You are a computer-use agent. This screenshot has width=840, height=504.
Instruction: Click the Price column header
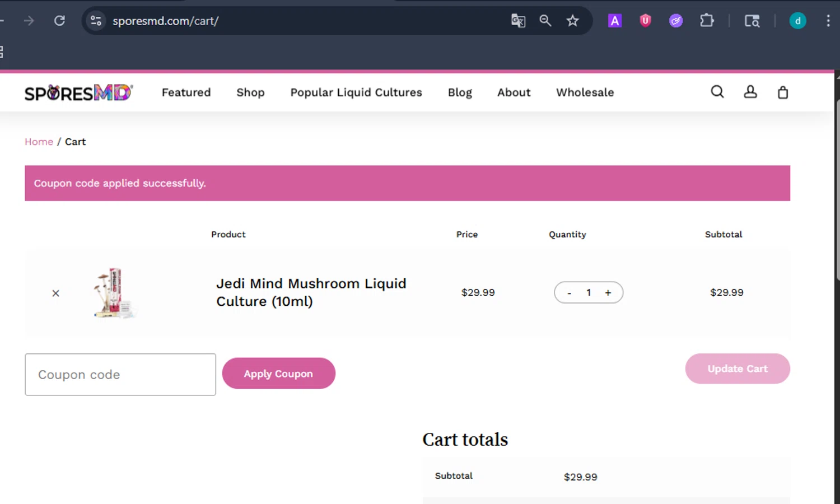467,234
